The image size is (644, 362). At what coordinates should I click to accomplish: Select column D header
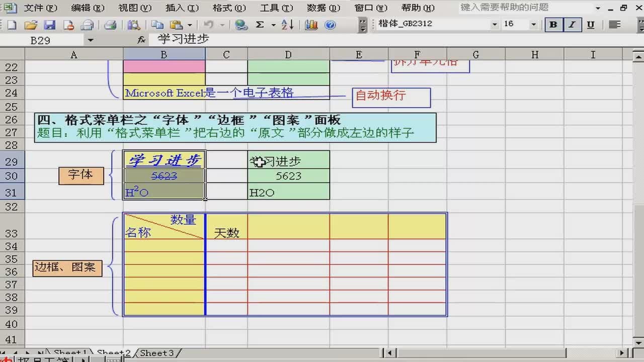pyautogui.click(x=288, y=54)
